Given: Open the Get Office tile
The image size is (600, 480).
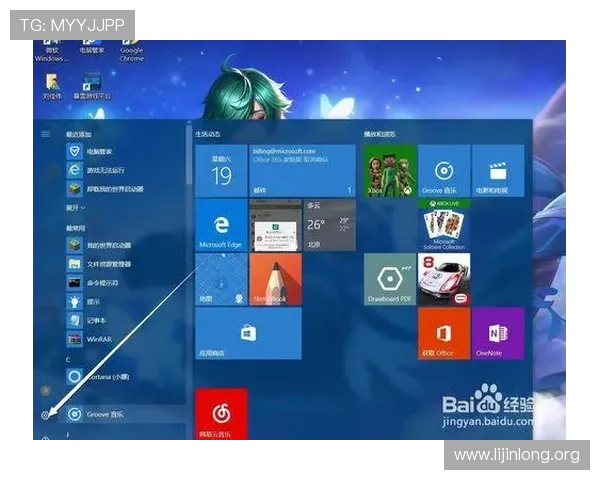Looking at the screenshot, I should (444, 333).
